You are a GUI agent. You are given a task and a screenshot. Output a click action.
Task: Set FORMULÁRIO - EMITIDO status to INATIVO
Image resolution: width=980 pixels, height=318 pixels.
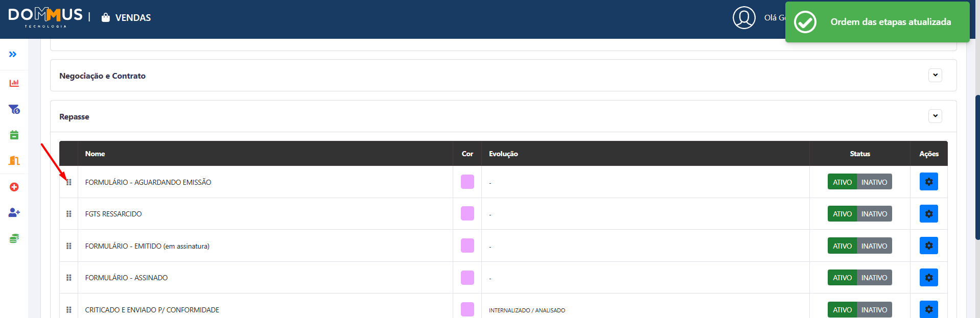874,246
